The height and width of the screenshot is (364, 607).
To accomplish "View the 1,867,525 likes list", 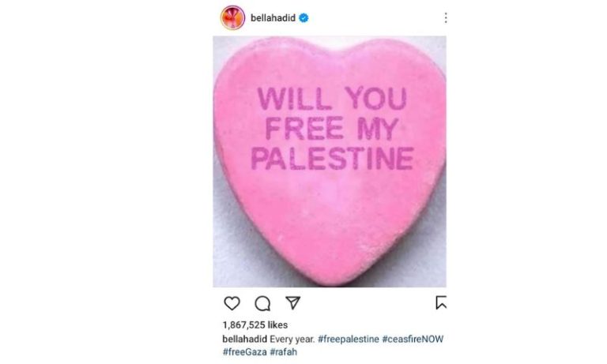I will coord(255,325).
